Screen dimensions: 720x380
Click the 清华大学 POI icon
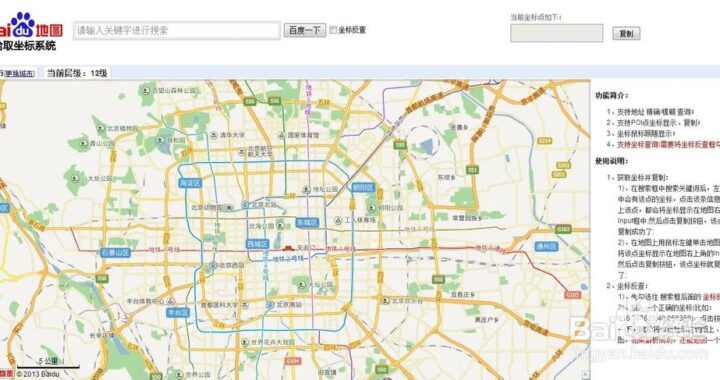tap(214, 135)
